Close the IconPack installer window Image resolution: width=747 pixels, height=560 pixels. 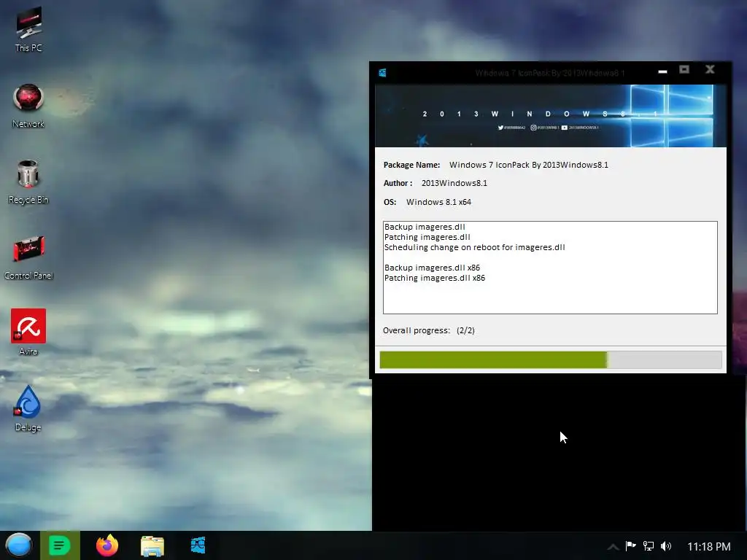710,69
